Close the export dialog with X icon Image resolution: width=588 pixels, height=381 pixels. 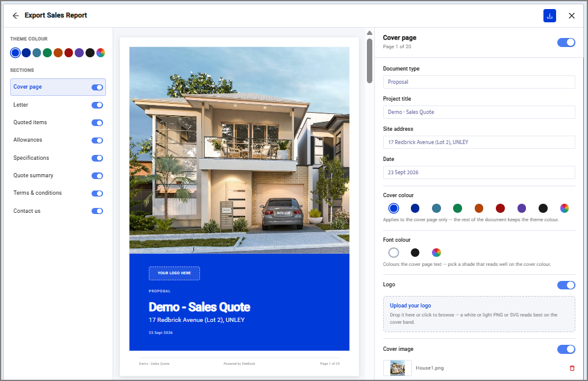pos(572,16)
